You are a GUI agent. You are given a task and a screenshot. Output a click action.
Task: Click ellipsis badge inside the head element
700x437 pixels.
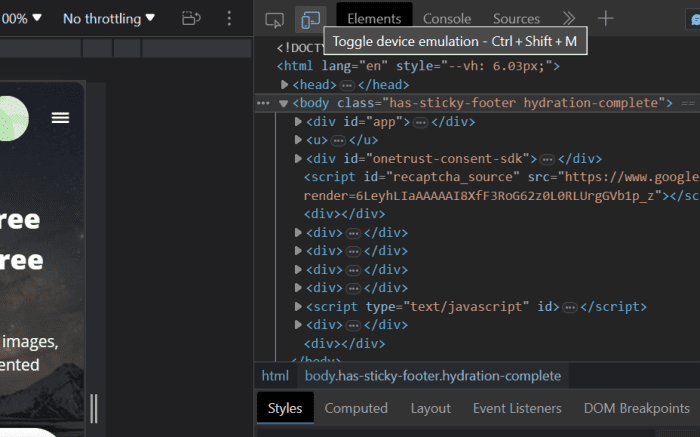348,85
